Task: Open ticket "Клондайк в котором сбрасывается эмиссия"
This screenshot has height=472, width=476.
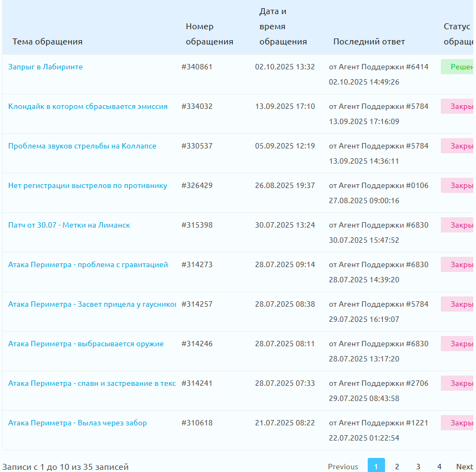Action: coord(88,106)
